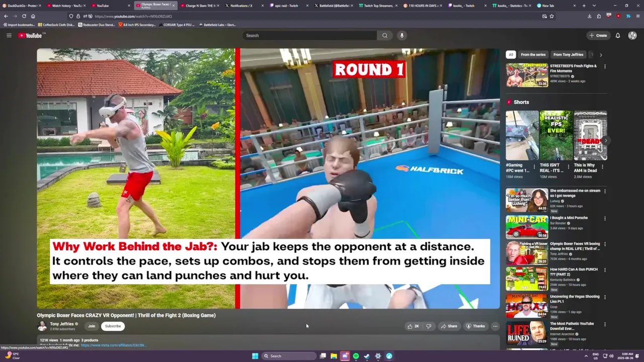The height and width of the screenshot is (362, 644).
Task: Focus the Windows taskbar search box
Action: pyautogui.click(x=288, y=356)
